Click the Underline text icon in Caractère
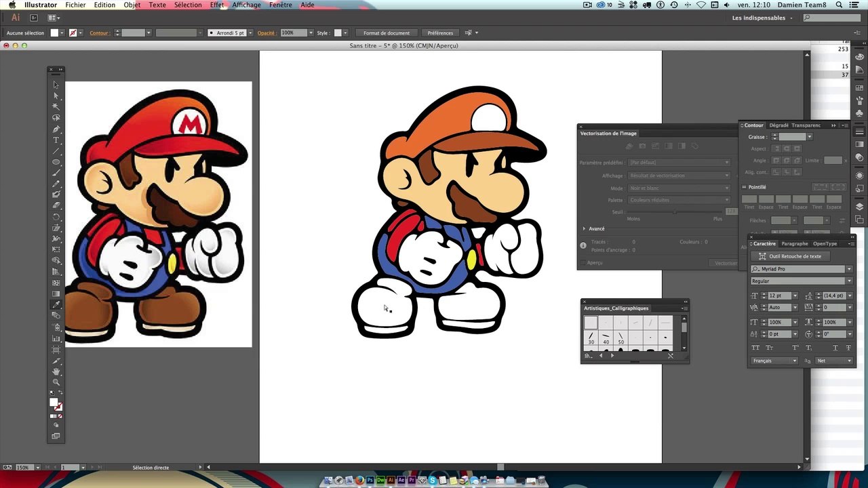 [835, 348]
